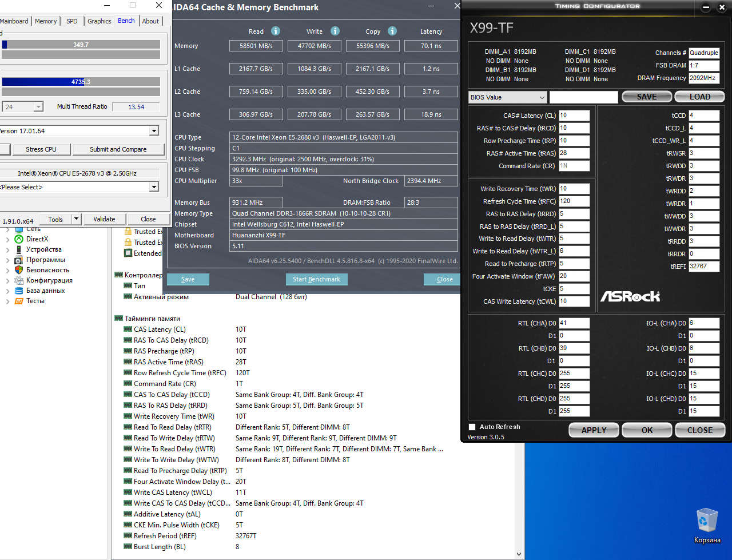
Task: Click the Command Rate (CR) row icon
Action: click(128, 384)
